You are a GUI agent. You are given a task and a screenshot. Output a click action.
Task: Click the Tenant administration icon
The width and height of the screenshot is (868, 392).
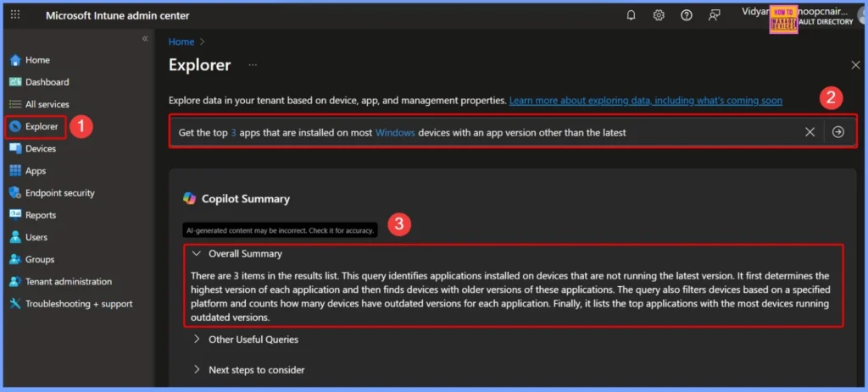(15, 281)
